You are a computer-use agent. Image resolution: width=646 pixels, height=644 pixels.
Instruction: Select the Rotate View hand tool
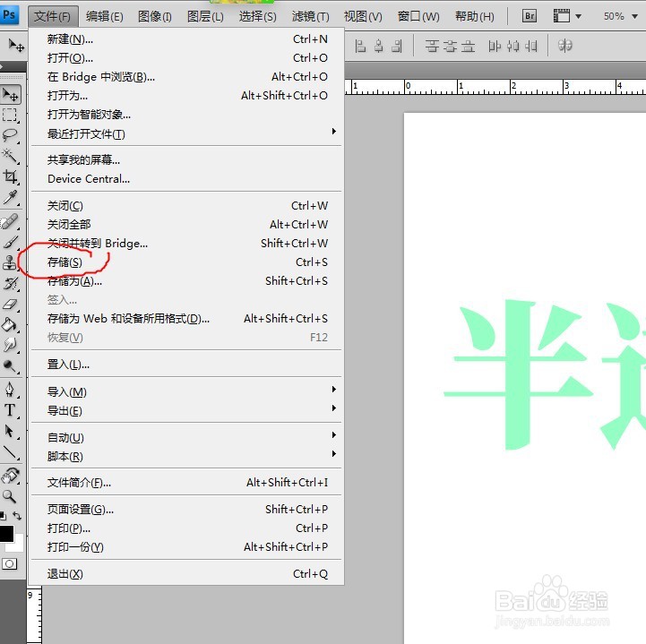[x=10, y=476]
